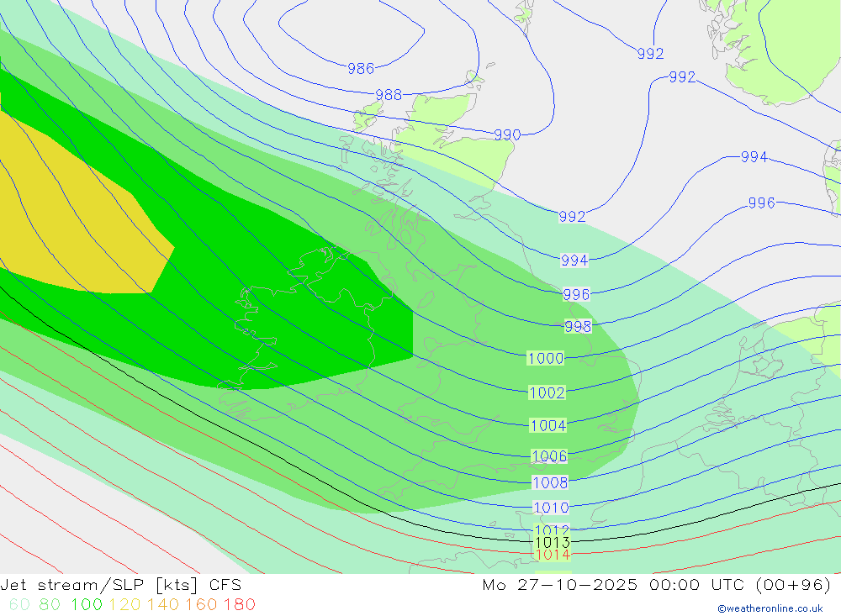Select the 120 knots legend value
841x616 pixels.
124,605
